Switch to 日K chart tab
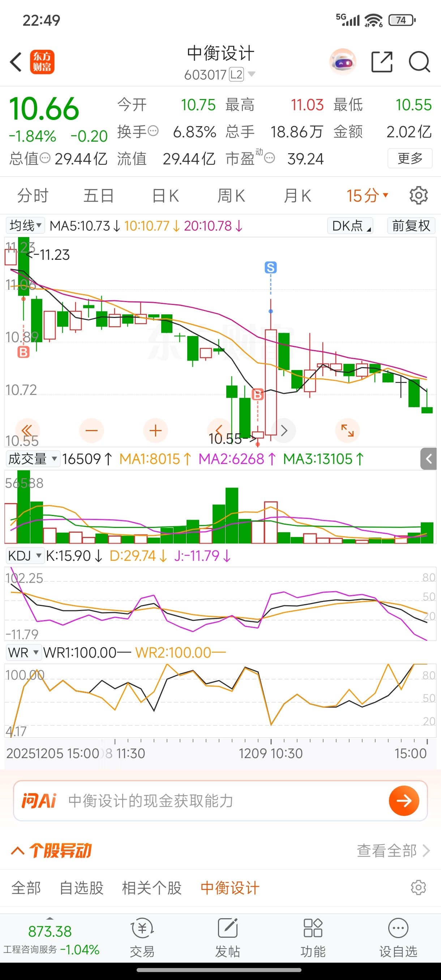This screenshot has height=980, width=441. [x=165, y=196]
